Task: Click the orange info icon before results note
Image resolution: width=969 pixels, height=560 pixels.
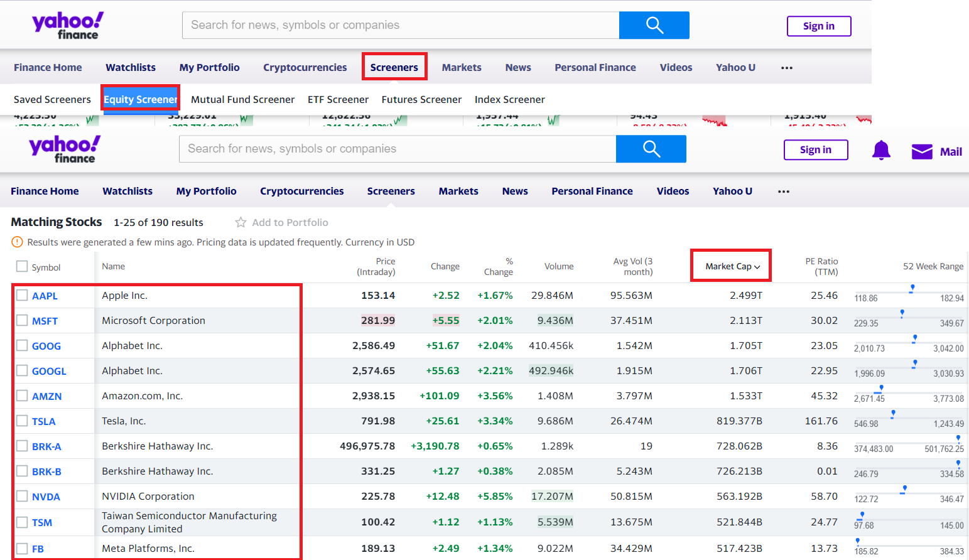Action: [17, 242]
